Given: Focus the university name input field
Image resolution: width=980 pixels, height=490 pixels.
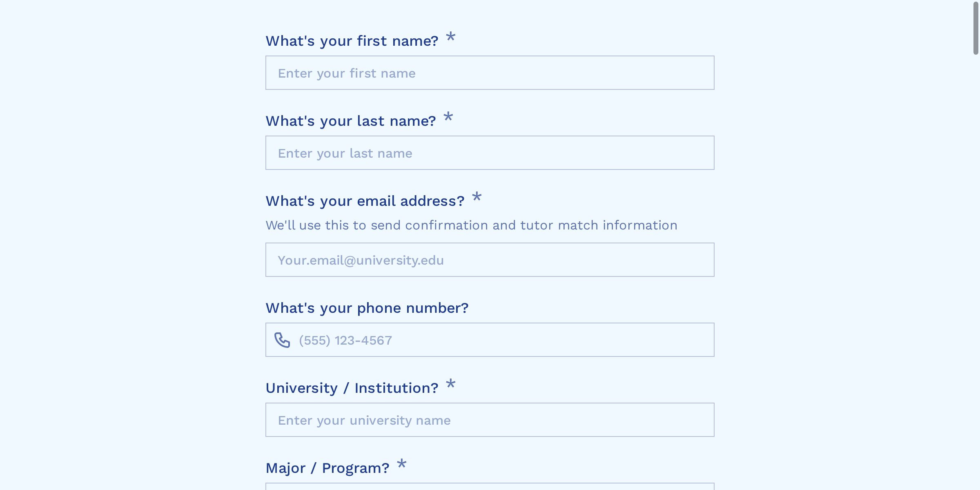Looking at the screenshot, I should pos(490,420).
